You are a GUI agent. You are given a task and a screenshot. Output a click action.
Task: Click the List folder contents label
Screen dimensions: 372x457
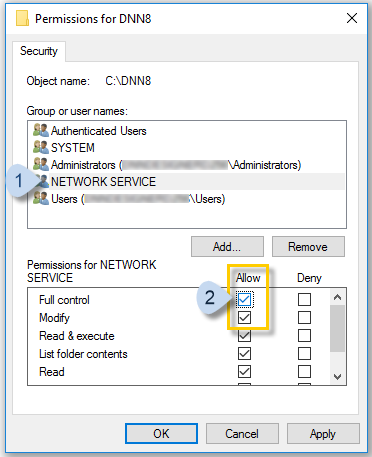point(83,354)
